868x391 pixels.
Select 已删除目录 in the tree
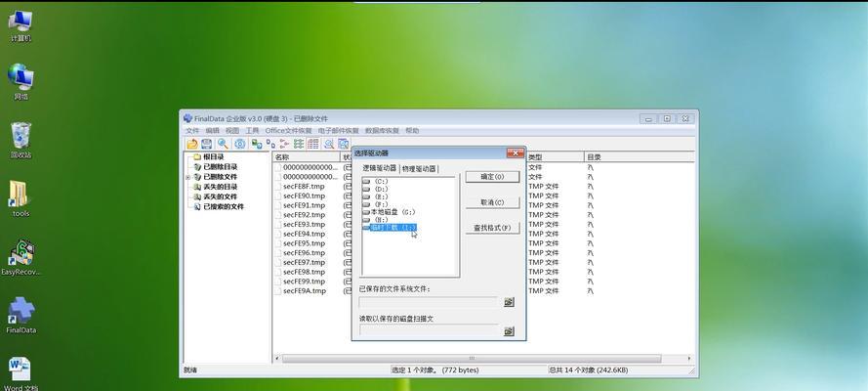(220, 167)
